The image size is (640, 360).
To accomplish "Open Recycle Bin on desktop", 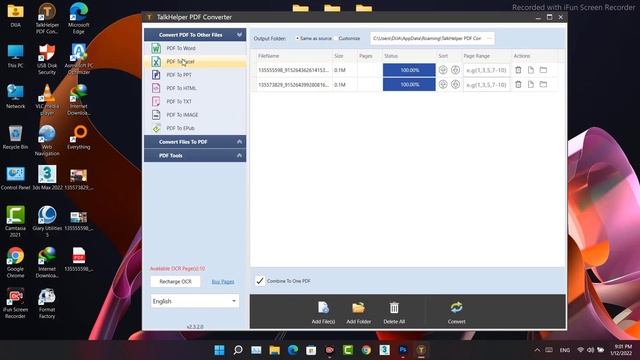I will coord(16,137).
